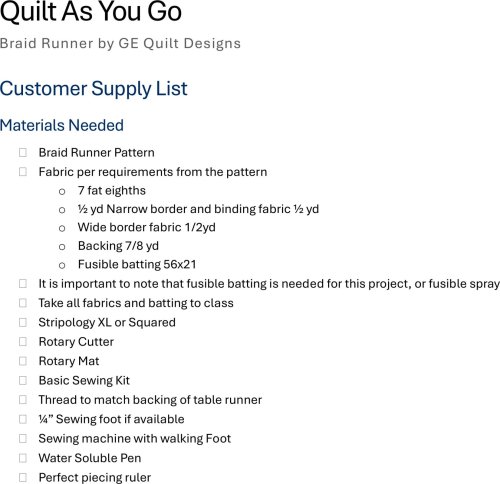The image size is (500, 484).
Task: Tick the Basic Sewing Kit checkbox
Action: 23,380
